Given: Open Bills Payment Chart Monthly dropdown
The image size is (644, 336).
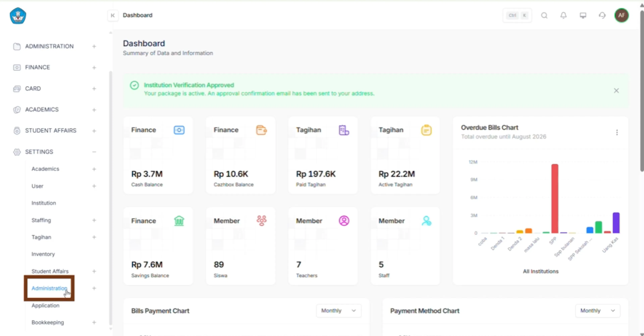Looking at the screenshot, I should tap(338, 310).
